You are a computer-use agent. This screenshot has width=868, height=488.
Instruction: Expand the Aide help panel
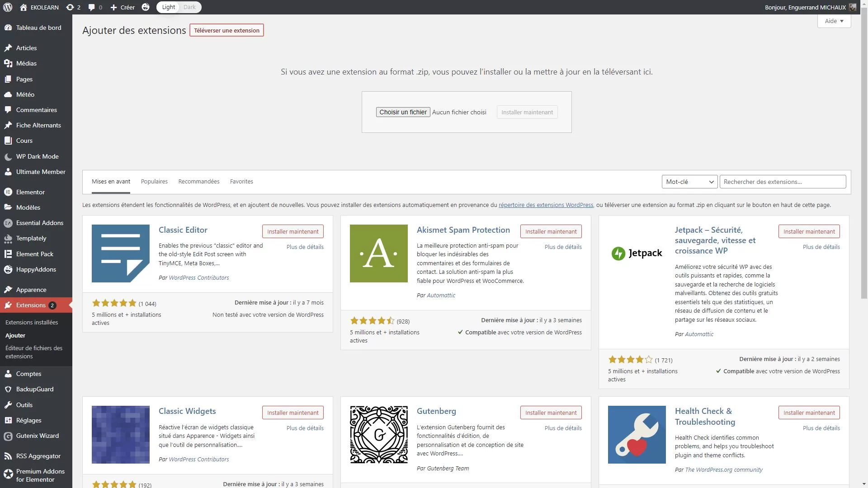coord(834,21)
